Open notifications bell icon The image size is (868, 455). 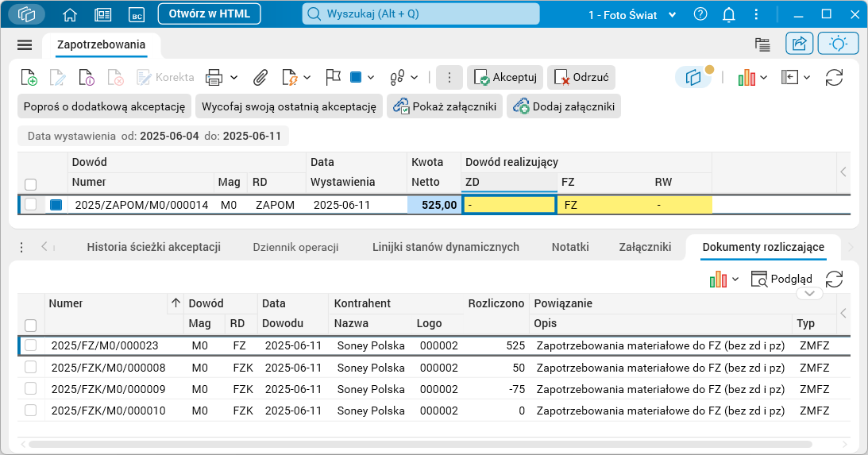coord(729,14)
